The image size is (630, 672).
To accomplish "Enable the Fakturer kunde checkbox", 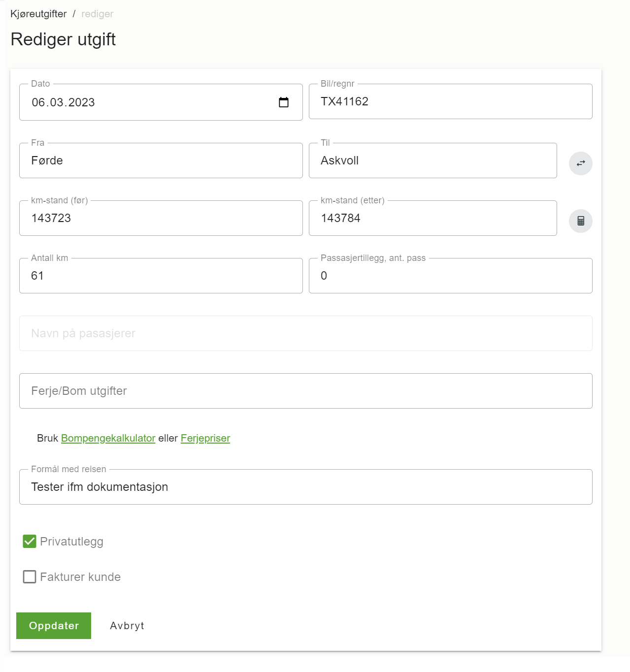I will pos(30,577).
